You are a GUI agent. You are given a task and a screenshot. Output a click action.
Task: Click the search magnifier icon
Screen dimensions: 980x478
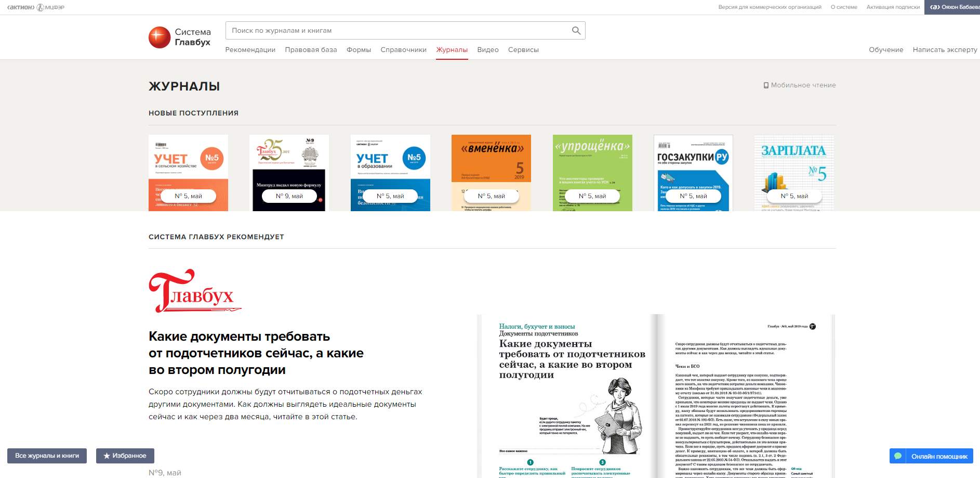576,31
